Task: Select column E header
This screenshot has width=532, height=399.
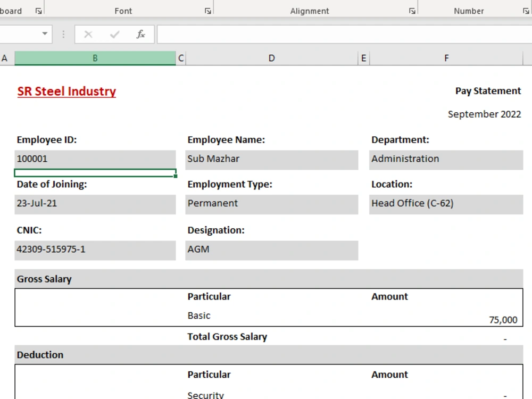Action: [364, 58]
